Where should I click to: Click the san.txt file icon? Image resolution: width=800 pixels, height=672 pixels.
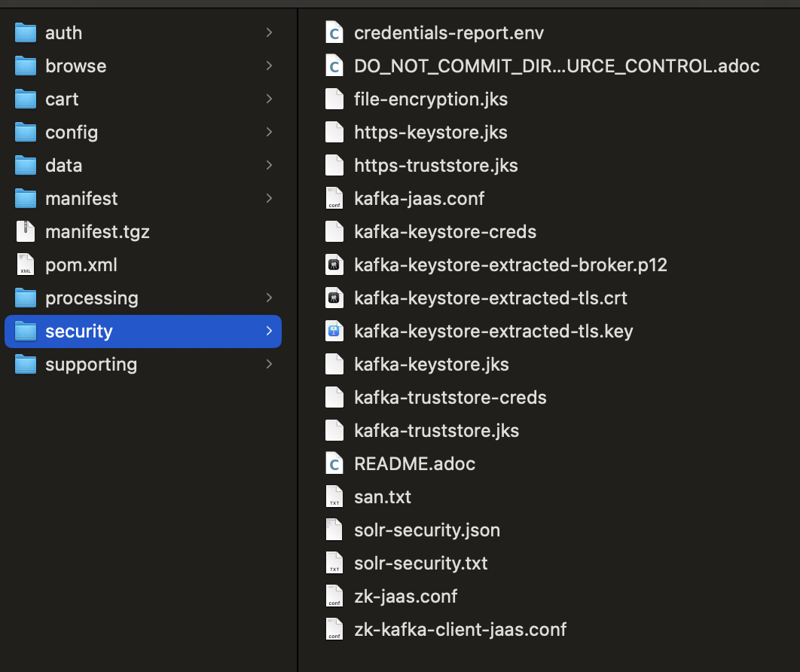pyautogui.click(x=334, y=497)
